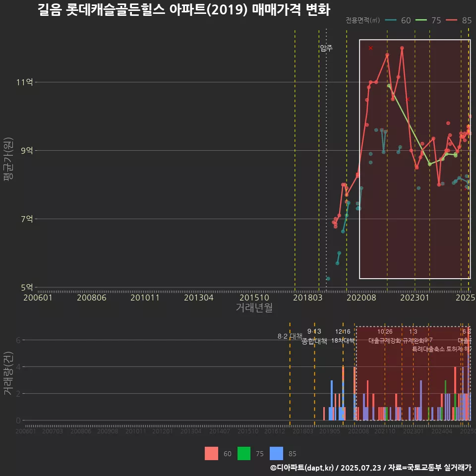The height and width of the screenshot is (476, 476).
Task: Click the volume axis label 6
Action: pos(18,340)
